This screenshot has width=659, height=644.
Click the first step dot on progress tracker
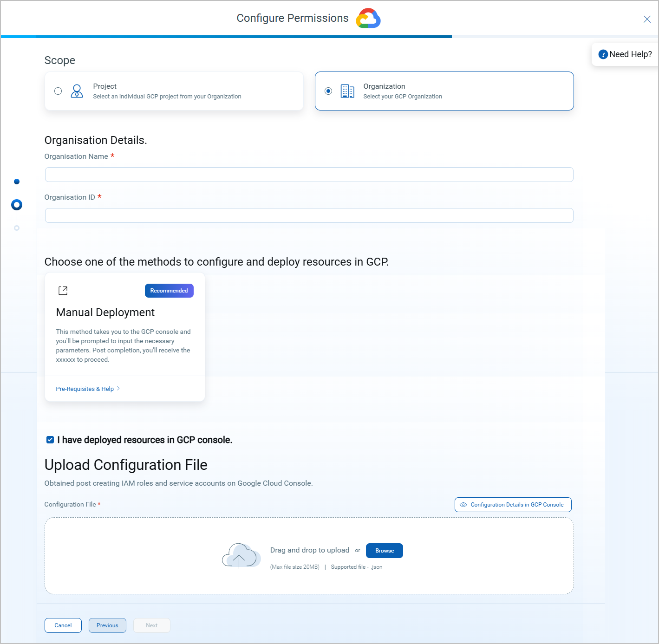click(17, 182)
